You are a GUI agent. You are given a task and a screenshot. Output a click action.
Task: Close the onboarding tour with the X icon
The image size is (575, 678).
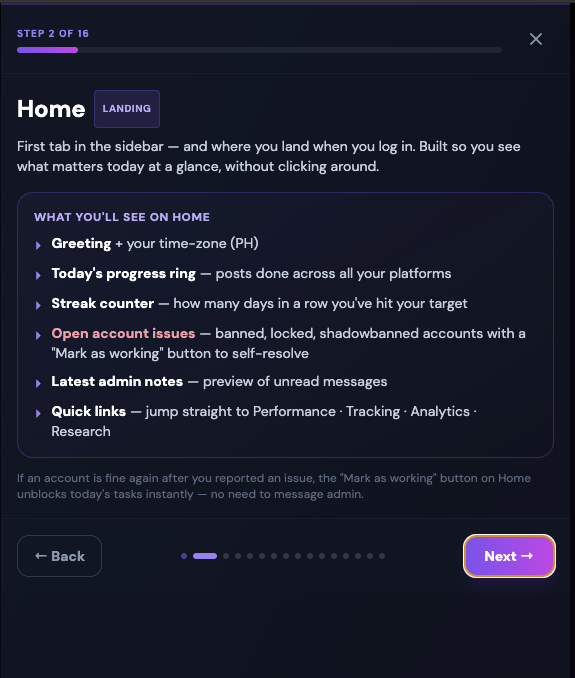[x=536, y=39]
